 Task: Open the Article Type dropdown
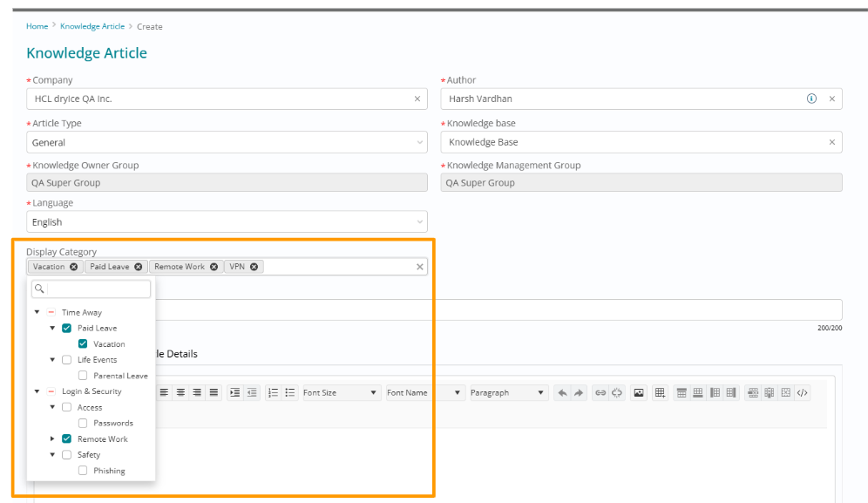pos(227,142)
